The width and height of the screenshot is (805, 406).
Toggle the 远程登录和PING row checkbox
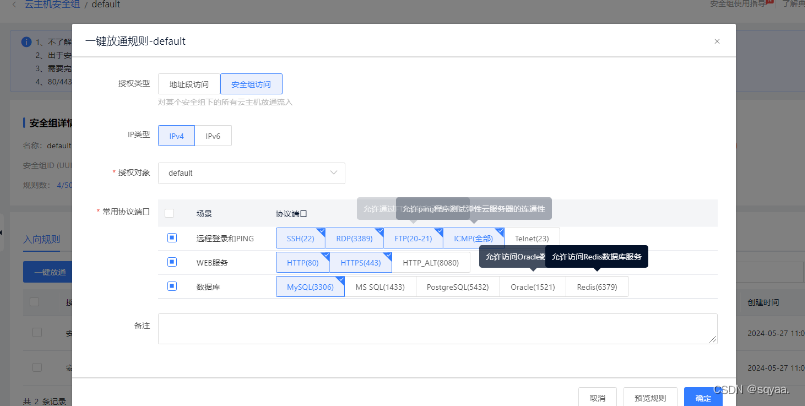(x=172, y=238)
